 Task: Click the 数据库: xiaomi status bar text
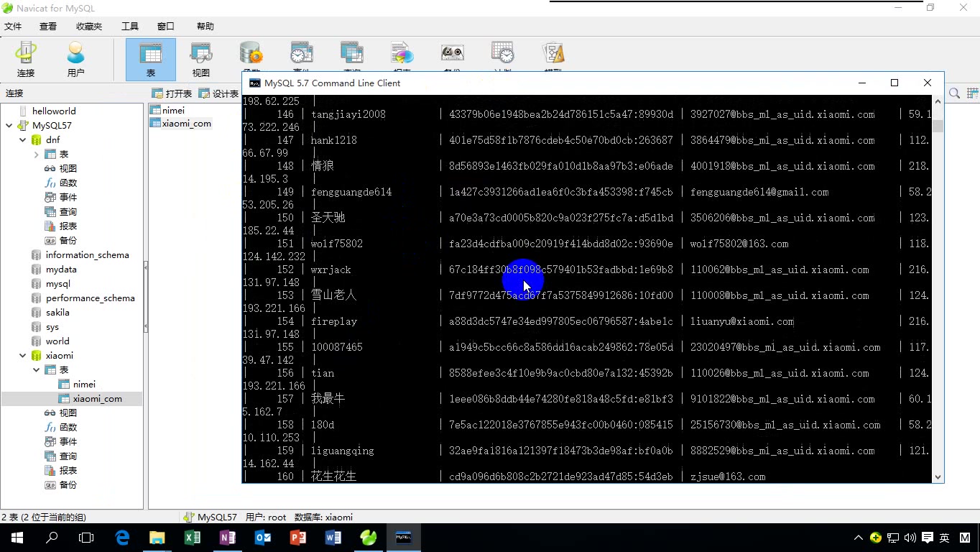(x=323, y=517)
